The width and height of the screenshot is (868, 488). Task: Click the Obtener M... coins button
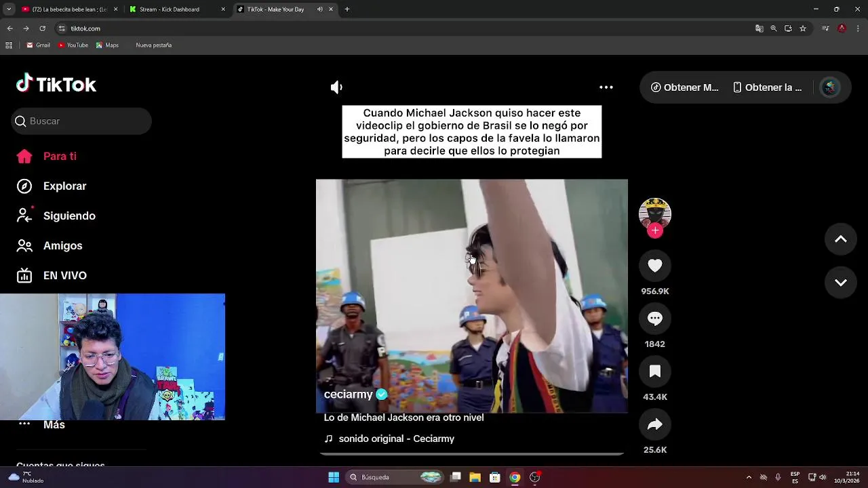pyautogui.click(x=684, y=87)
